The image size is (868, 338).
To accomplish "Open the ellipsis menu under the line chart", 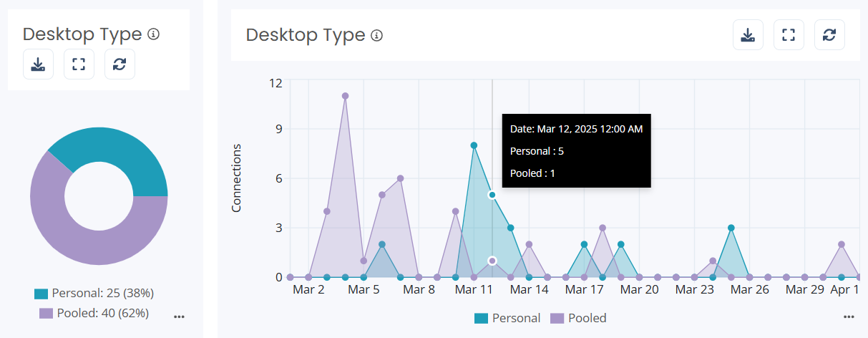I will coord(849,317).
